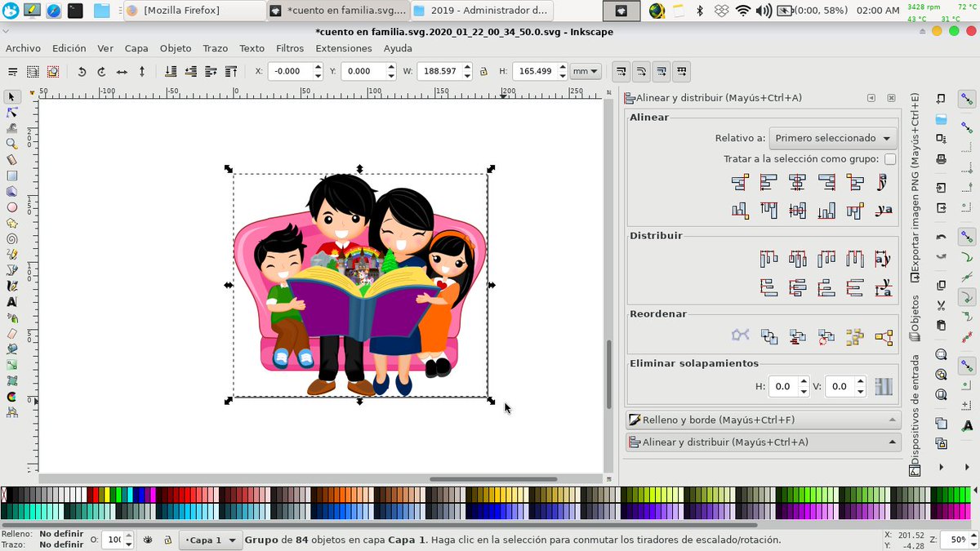Rotate selection 90 degrees counter-clockwise

82,72
